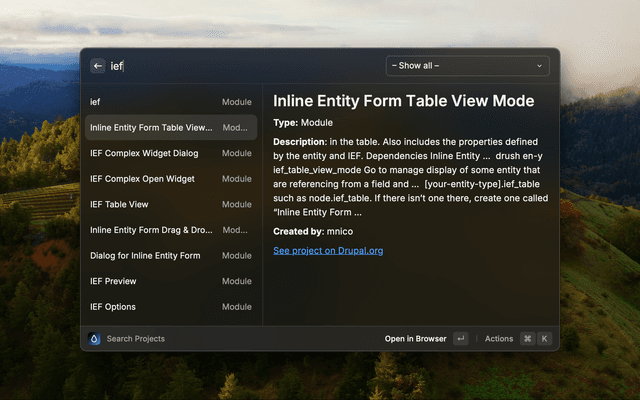The image size is (640, 400).
Task: Click the Open in Browser button
Action: pos(415,339)
